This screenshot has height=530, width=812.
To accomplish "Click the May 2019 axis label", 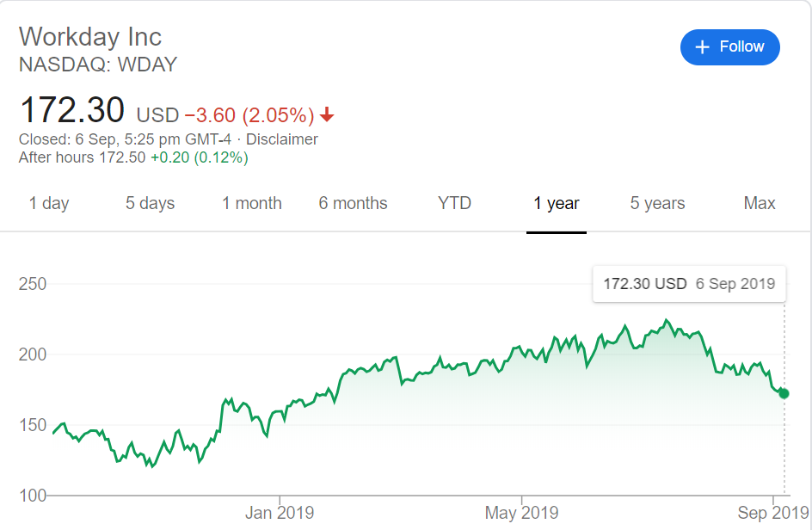I will [x=521, y=513].
